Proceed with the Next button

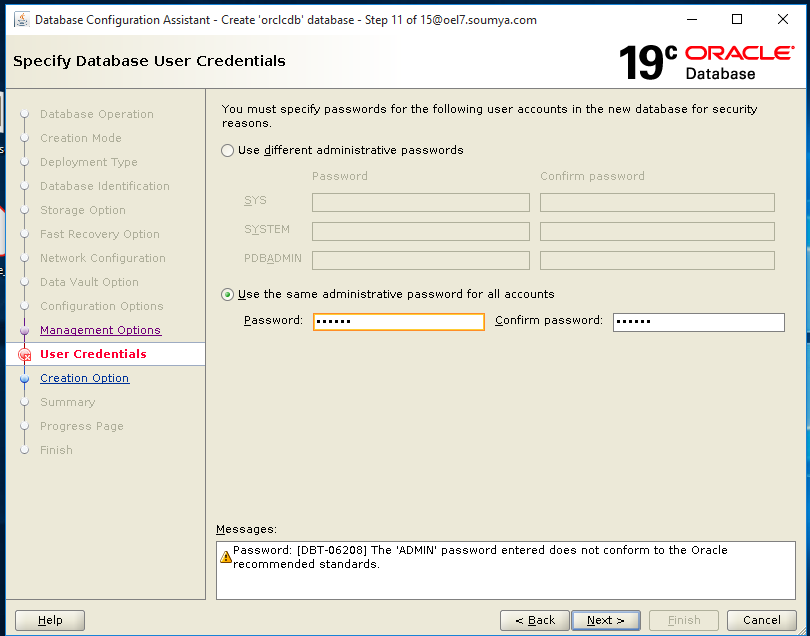coord(605,620)
